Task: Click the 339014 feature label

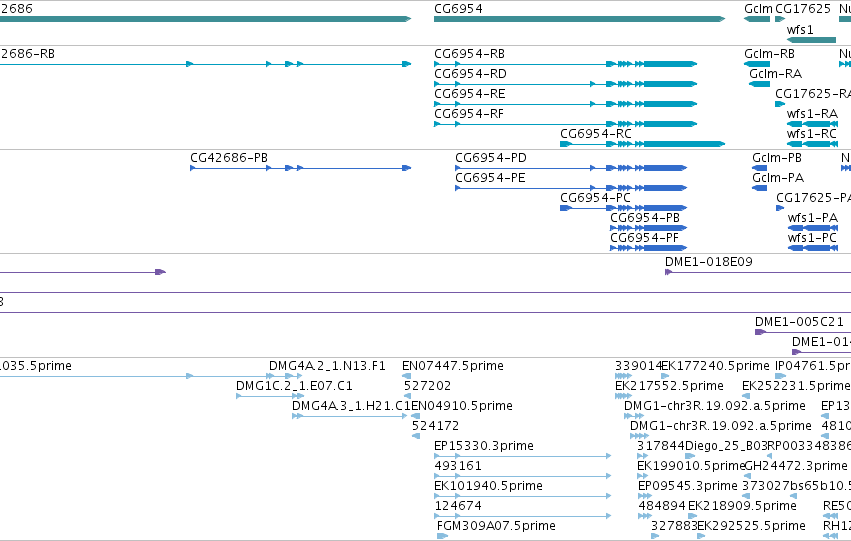Action: coord(638,366)
